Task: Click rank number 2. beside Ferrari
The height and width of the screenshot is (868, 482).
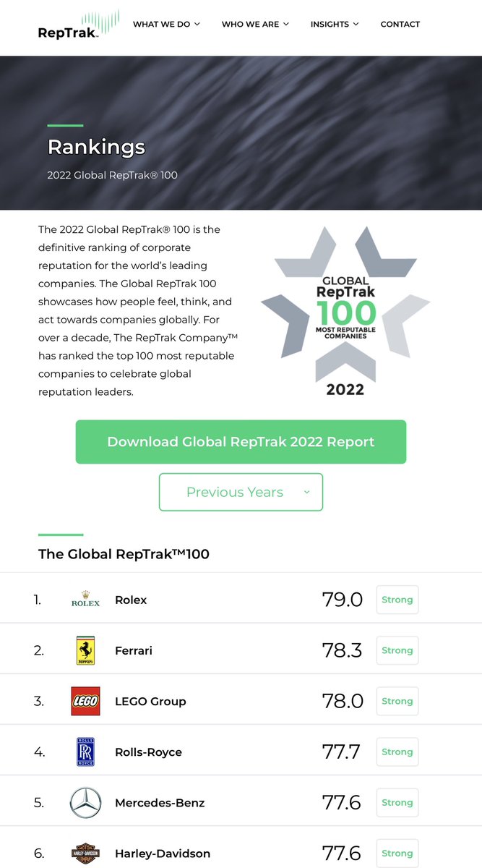Action: (39, 650)
